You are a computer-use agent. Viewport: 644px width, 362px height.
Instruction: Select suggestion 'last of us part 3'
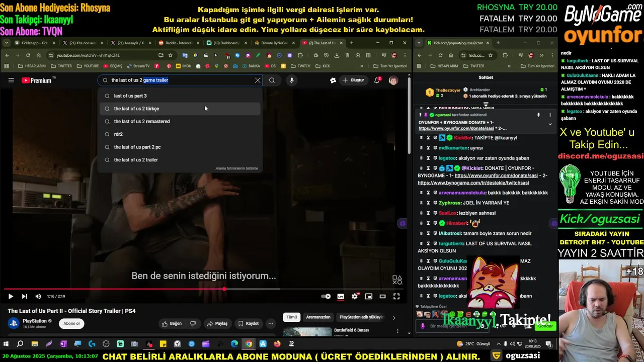(180, 96)
